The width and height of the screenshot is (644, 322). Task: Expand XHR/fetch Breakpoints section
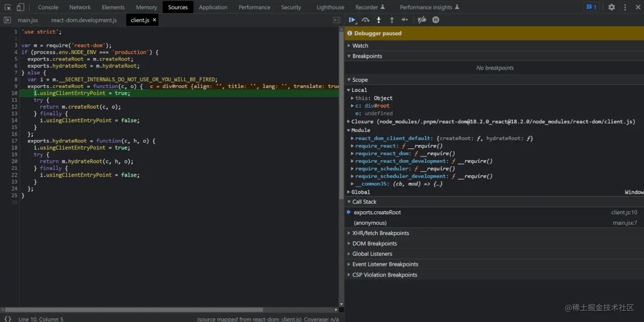[x=494, y=233]
